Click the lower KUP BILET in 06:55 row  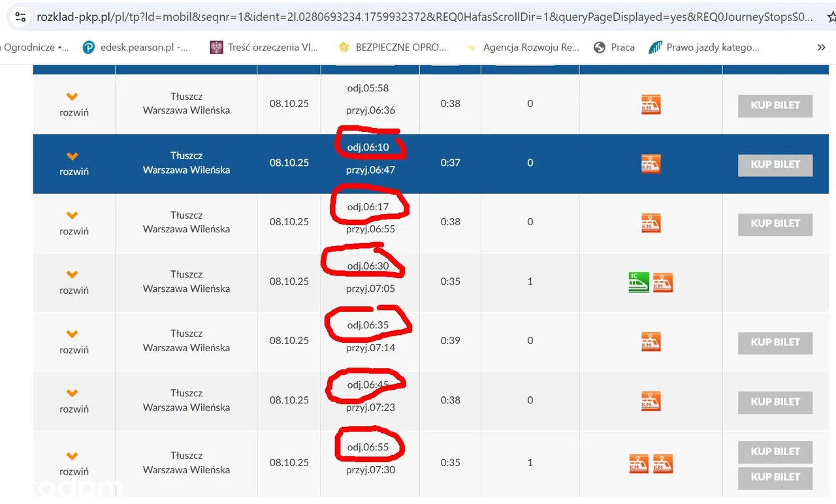775,477
